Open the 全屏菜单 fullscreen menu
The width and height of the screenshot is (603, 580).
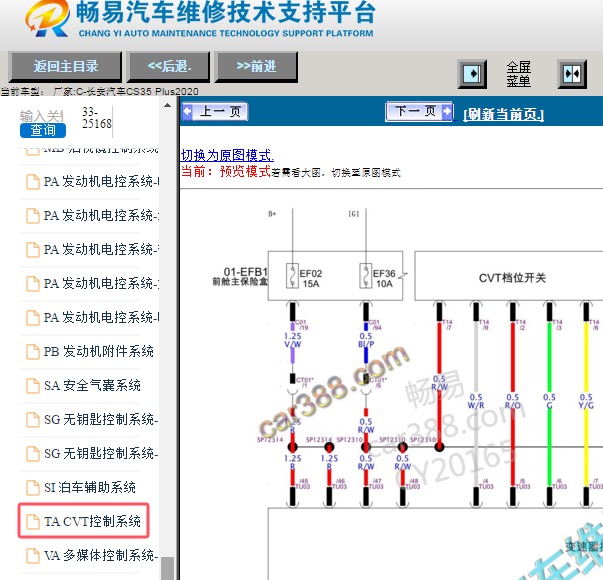518,74
